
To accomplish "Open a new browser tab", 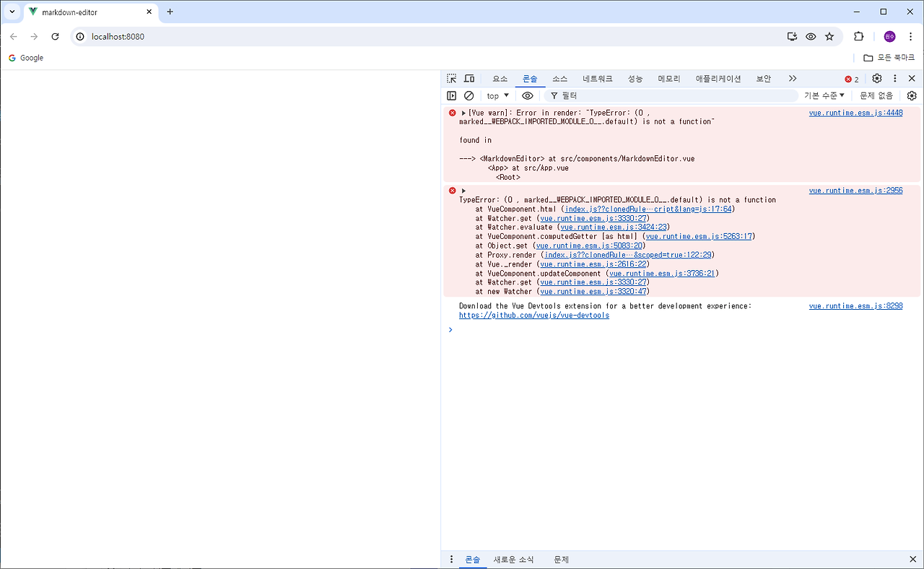I will tap(170, 12).
